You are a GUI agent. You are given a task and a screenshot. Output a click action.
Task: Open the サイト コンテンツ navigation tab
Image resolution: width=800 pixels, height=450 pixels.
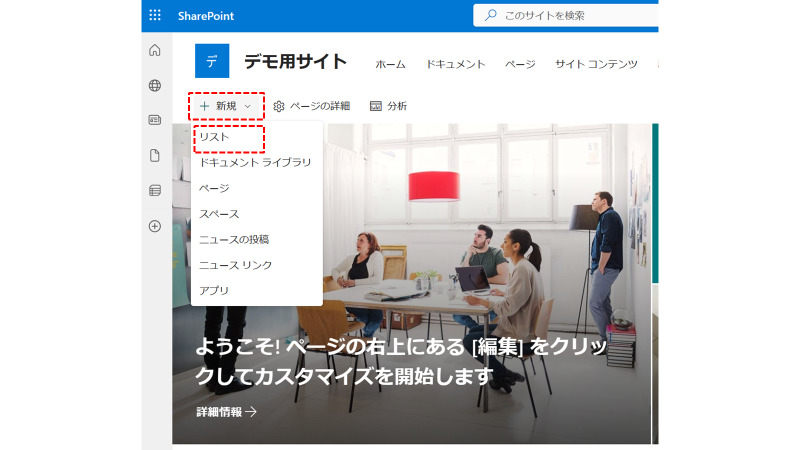[x=596, y=64]
